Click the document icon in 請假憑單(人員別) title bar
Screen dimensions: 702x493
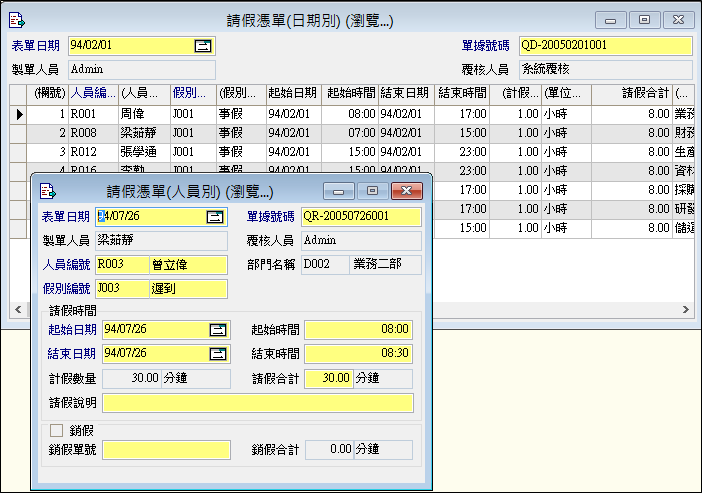[x=46, y=190]
